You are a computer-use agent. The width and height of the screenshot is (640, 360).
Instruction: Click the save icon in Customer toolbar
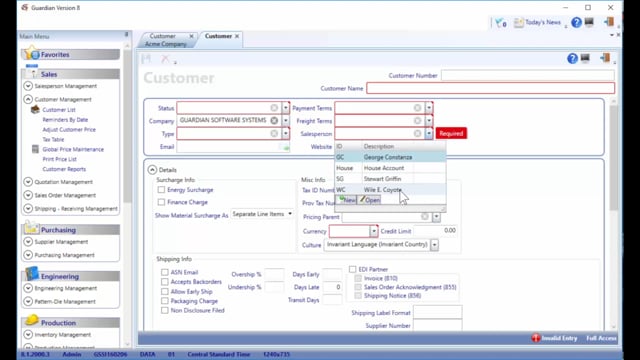click(x=146, y=59)
